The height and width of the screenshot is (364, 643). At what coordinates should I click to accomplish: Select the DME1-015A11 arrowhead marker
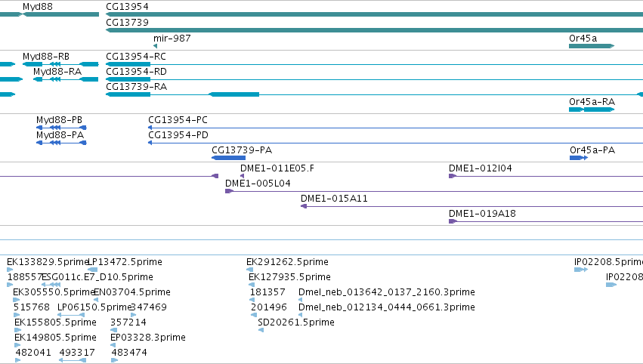pyautogui.click(x=304, y=206)
